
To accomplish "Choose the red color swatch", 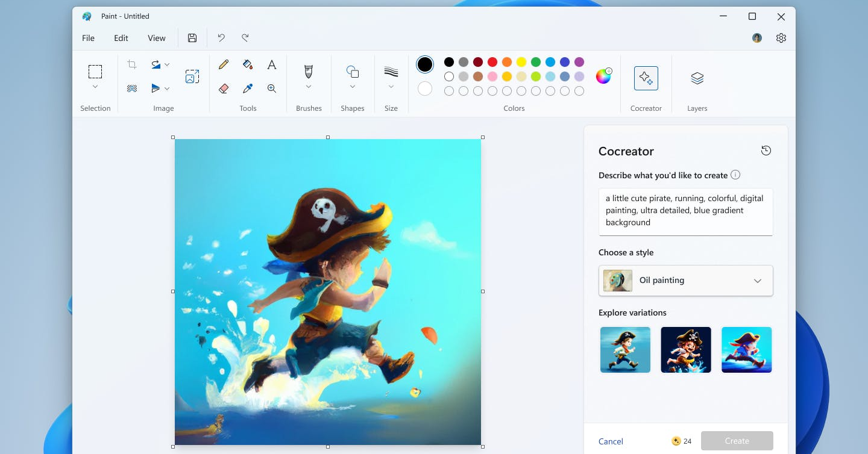I will 492,62.
